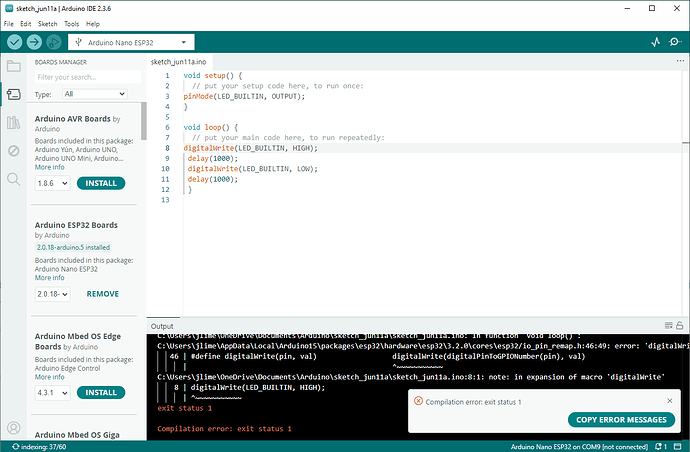Toggle output word wrap icon
Screen dimensions: 690x452
pos(668,326)
